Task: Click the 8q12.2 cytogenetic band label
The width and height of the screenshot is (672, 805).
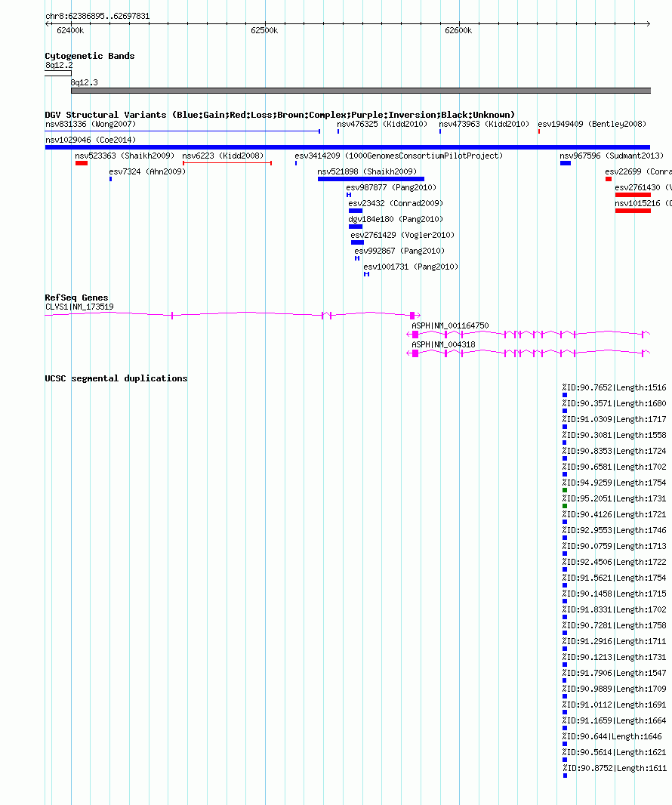Action: (x=59, y=66)
